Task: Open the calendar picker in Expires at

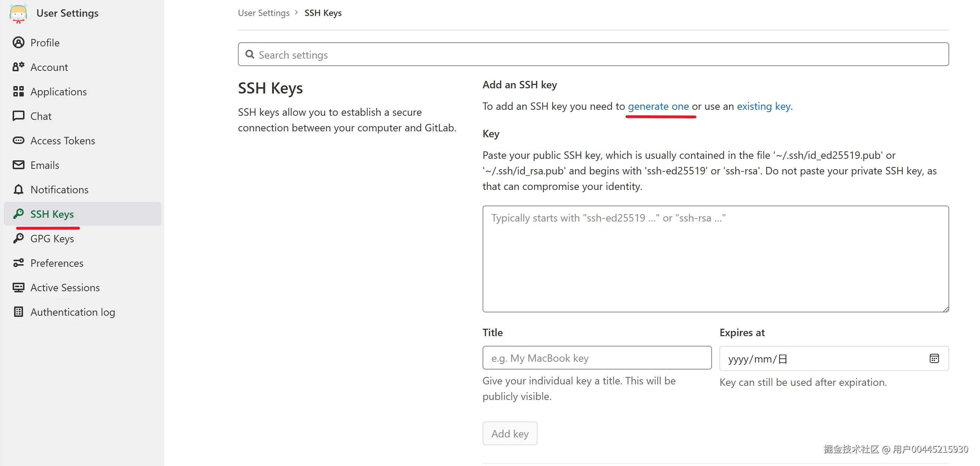Action: 934,358
